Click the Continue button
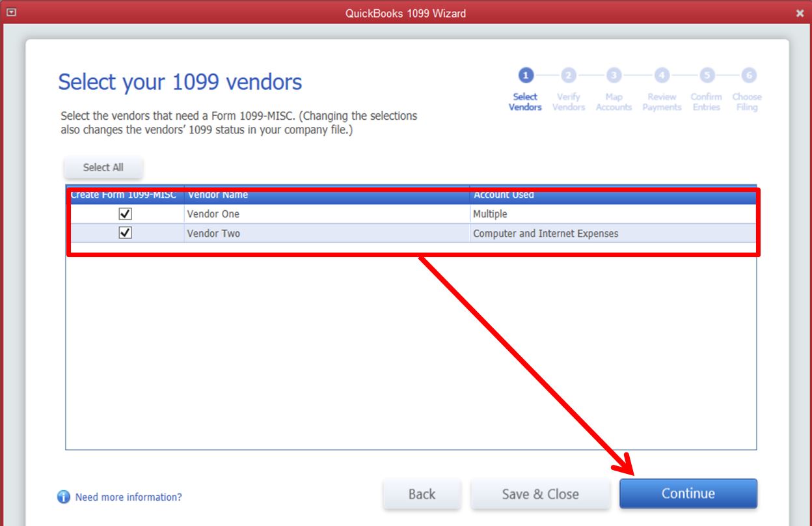Image resolution: width=812 pixels, height=526 pixels. [688, 494]
